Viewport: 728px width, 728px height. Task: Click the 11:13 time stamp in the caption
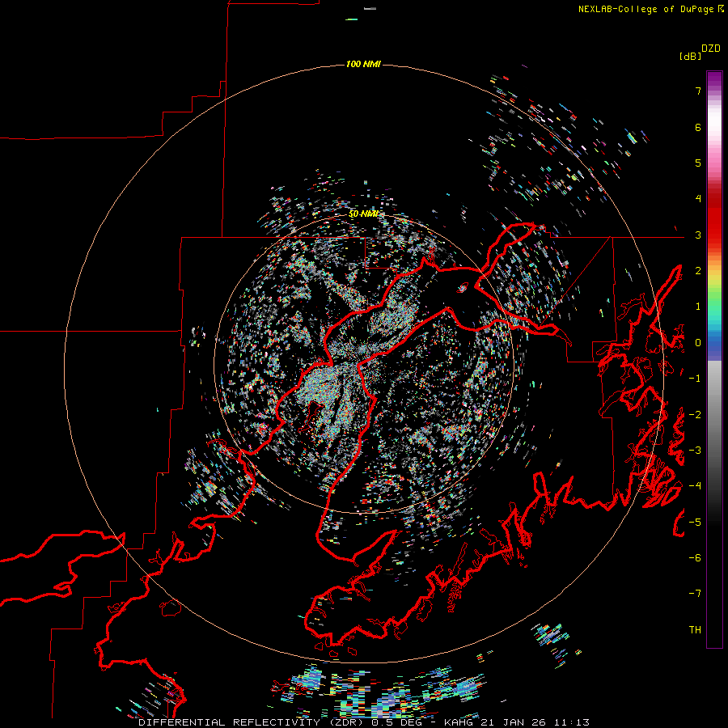(572, 722)
